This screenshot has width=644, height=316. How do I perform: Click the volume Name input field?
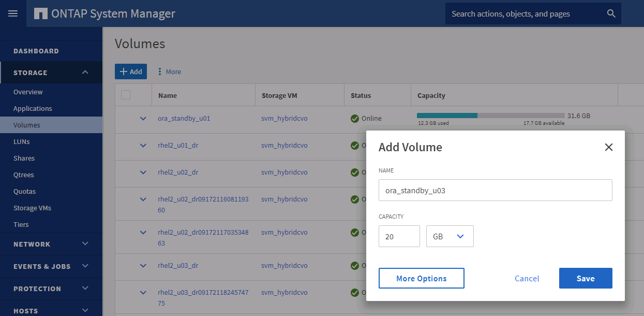pos(495,190)
